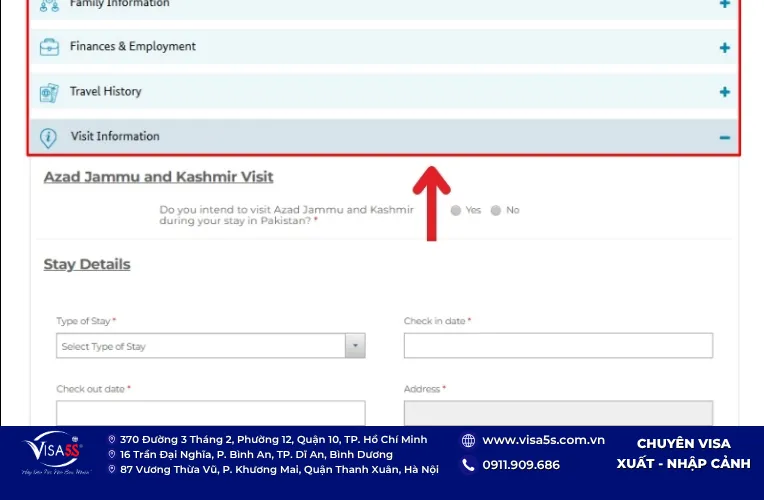Click the Type of Stay dropdown arrow

(x=355, y=346)
